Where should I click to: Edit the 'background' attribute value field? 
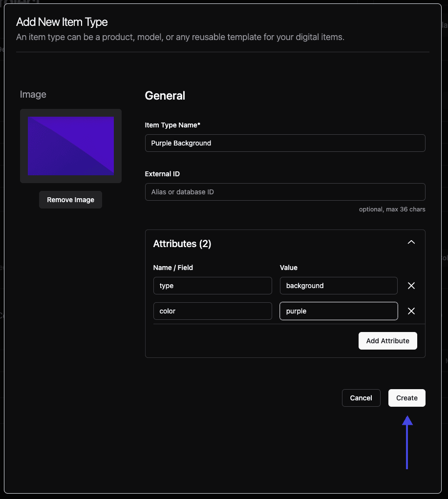[x=339, y=286]
